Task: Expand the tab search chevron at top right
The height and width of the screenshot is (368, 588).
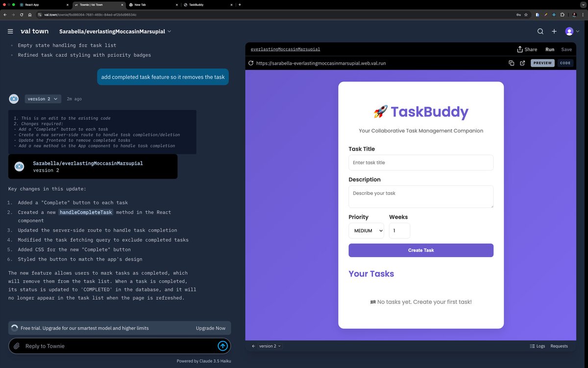Action: [583, 4]
